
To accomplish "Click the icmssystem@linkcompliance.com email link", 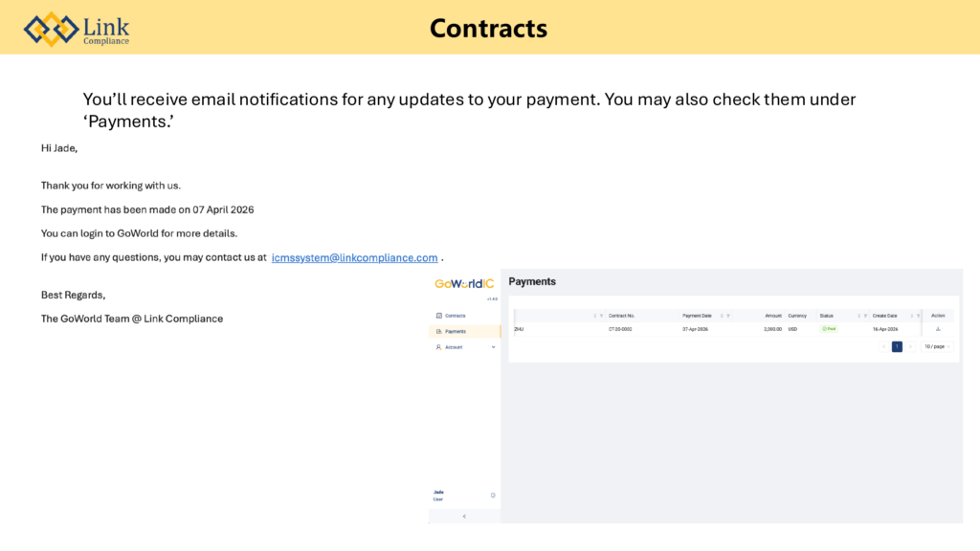I will [x=354, y=257].
